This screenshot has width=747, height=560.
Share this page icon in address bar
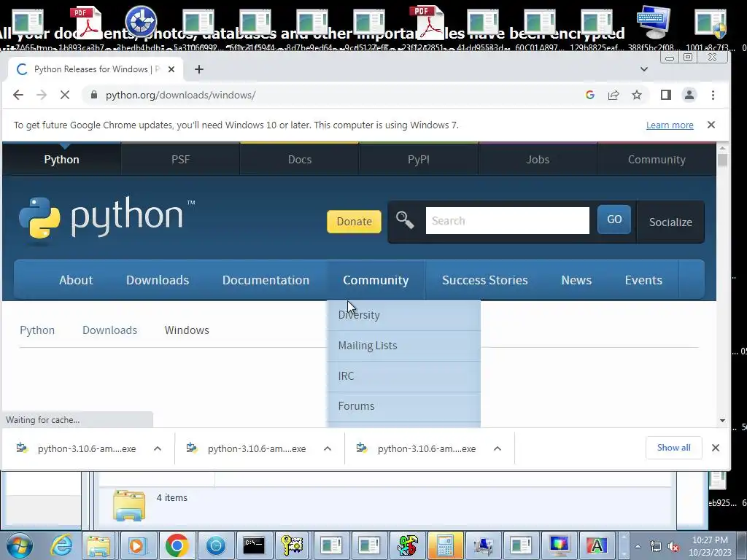click(x=613, y=95)
